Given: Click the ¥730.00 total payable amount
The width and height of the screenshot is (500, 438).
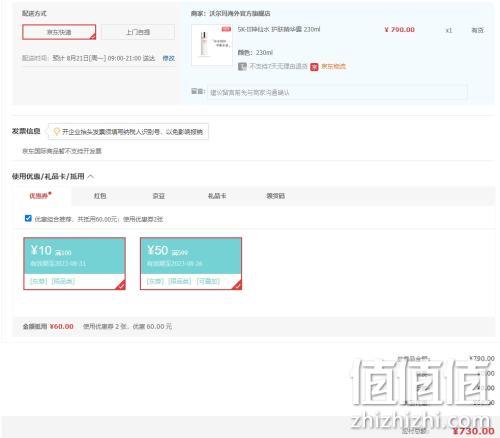Looking at the screenshot, I should (x=473, y=431).
